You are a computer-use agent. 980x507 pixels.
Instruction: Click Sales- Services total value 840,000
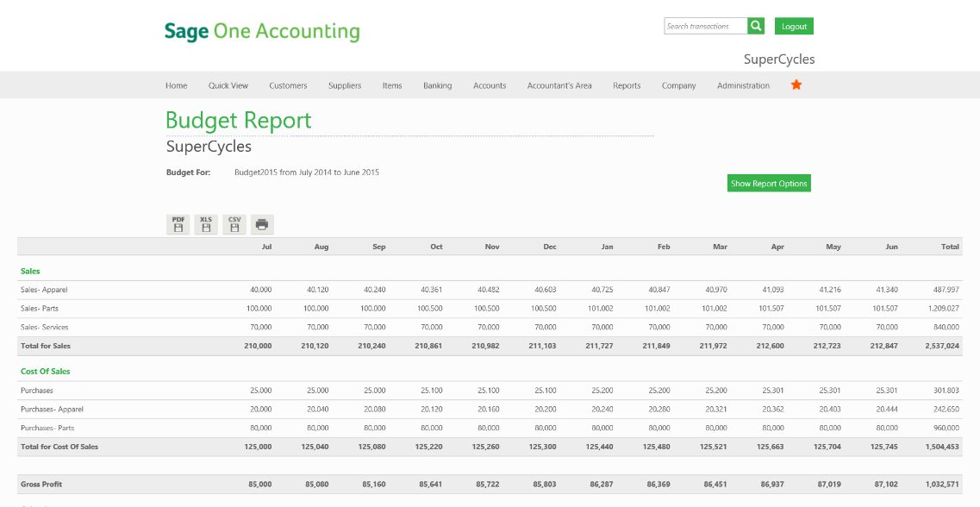tap(946, 327)
